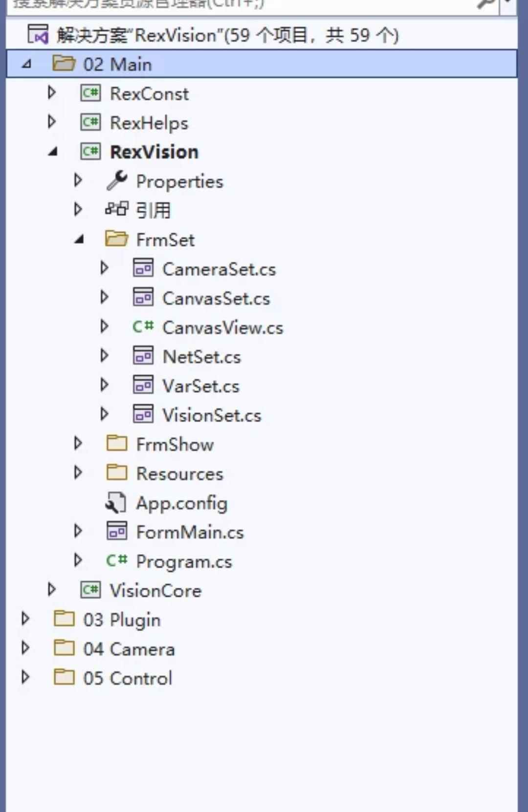Screen dimensions: 528x812
Task: Collapse the 02 Main folder
Action: click(26, 64)
